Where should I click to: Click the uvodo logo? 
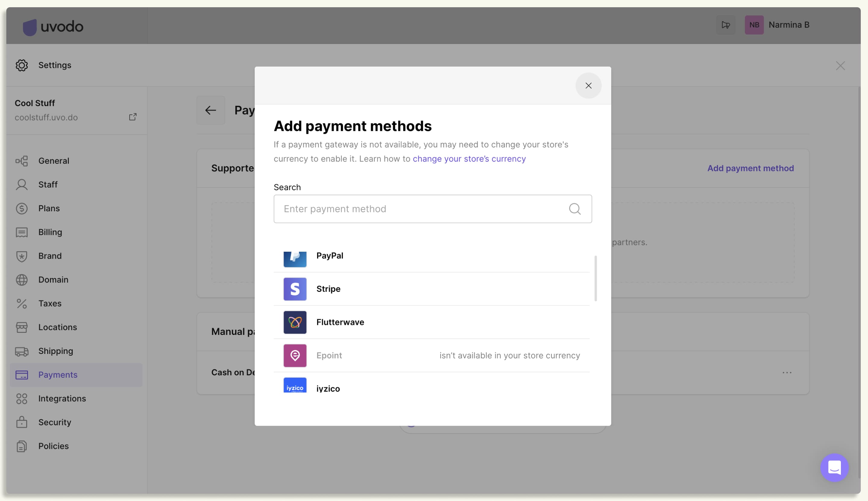pos(53,27)
